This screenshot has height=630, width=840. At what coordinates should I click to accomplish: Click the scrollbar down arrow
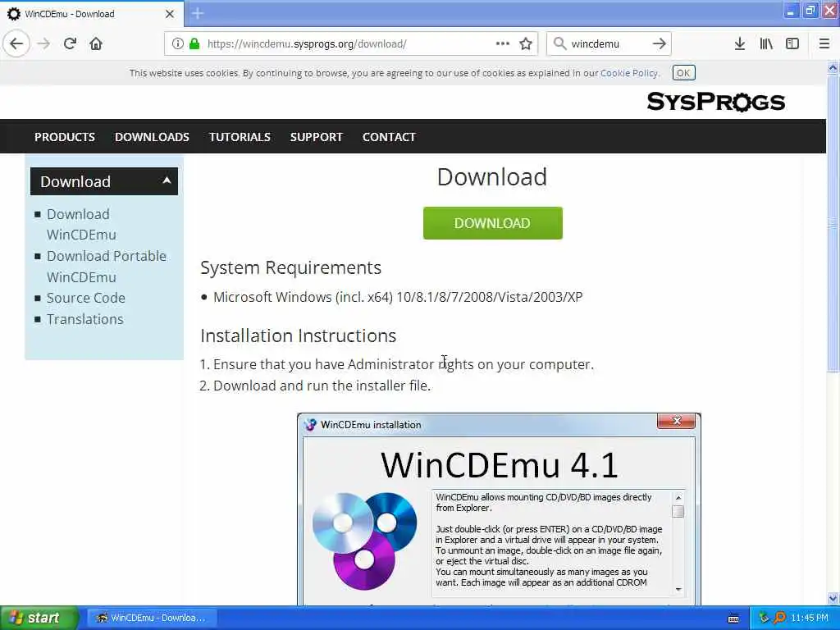pyautogui.click(x=833, y=598)
